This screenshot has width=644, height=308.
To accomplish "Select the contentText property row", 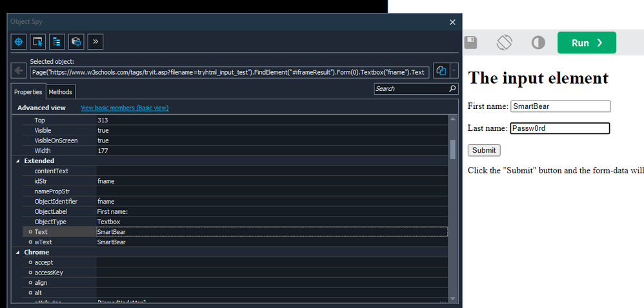I will point(235,171).
